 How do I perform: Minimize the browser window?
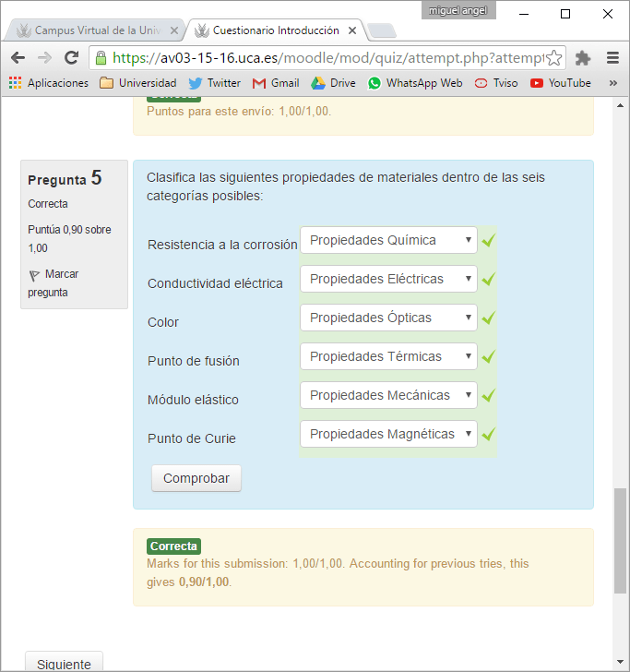pos(524,14)
